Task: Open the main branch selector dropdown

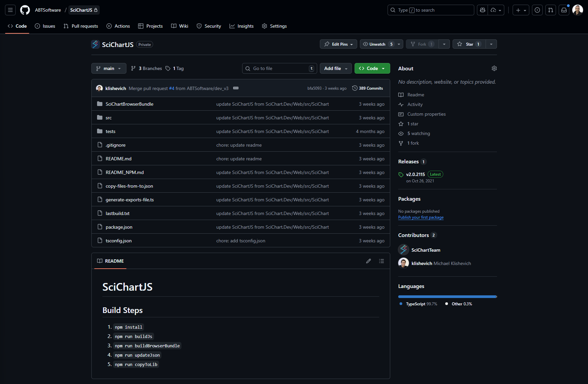Action: pos(109,68)
